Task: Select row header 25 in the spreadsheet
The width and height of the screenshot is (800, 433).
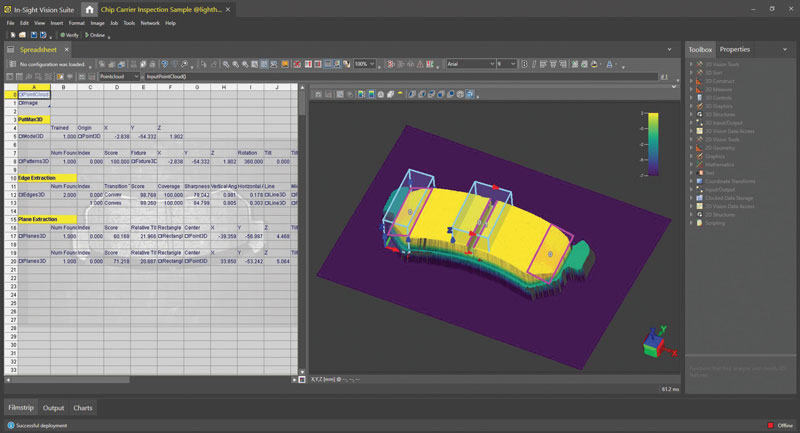Action: (11, 303)
